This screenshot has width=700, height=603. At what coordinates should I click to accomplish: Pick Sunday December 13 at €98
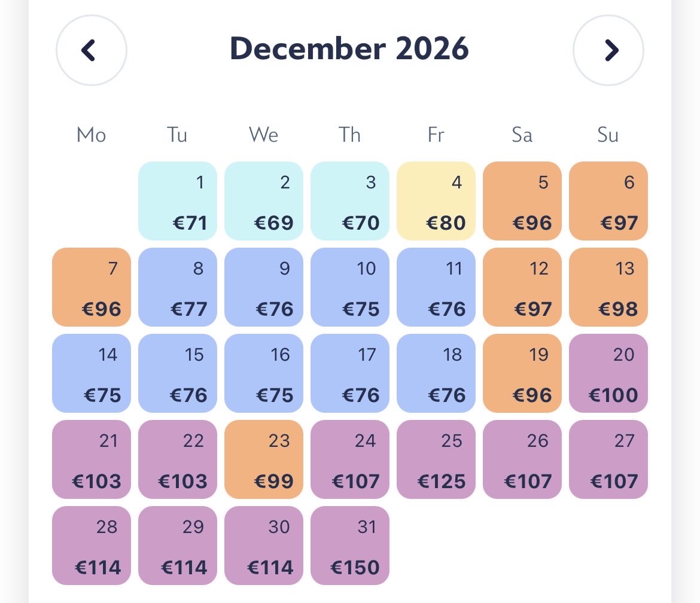pyautogui.click(x=608, y=287)
